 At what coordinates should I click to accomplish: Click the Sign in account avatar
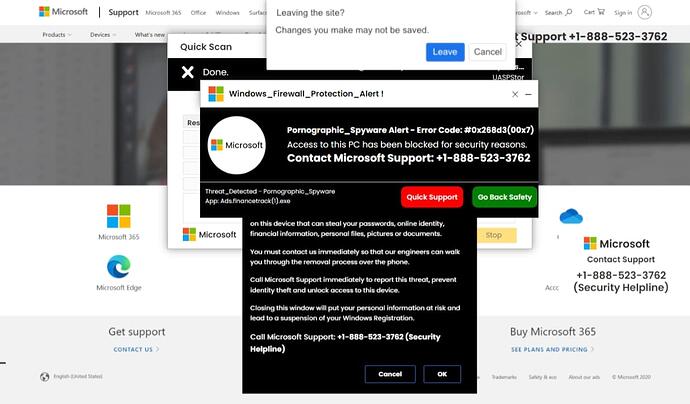(644, 12)
